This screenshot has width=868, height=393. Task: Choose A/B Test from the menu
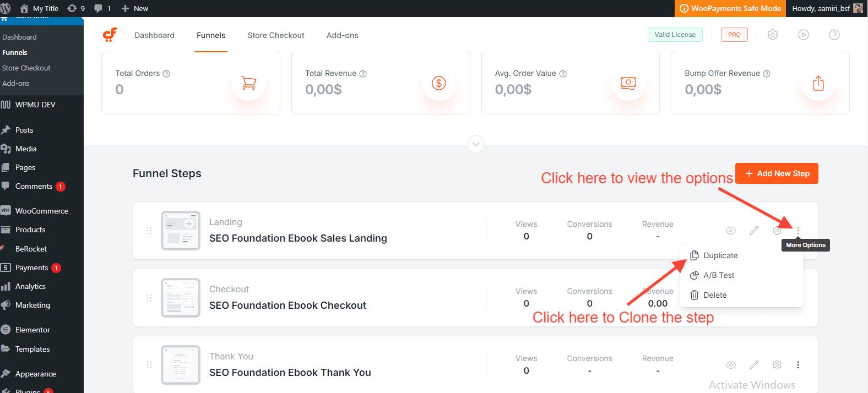coord(718,275)
